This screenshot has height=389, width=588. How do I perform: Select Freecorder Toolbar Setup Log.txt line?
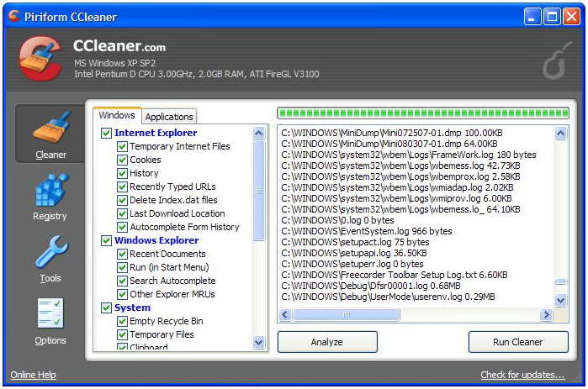(x=395, y=275)
